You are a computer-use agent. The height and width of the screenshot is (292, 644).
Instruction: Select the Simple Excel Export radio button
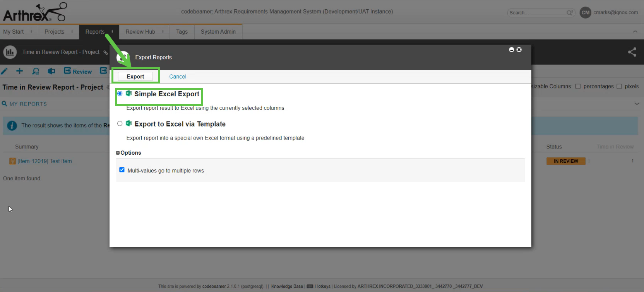click(x=120, y=94)
